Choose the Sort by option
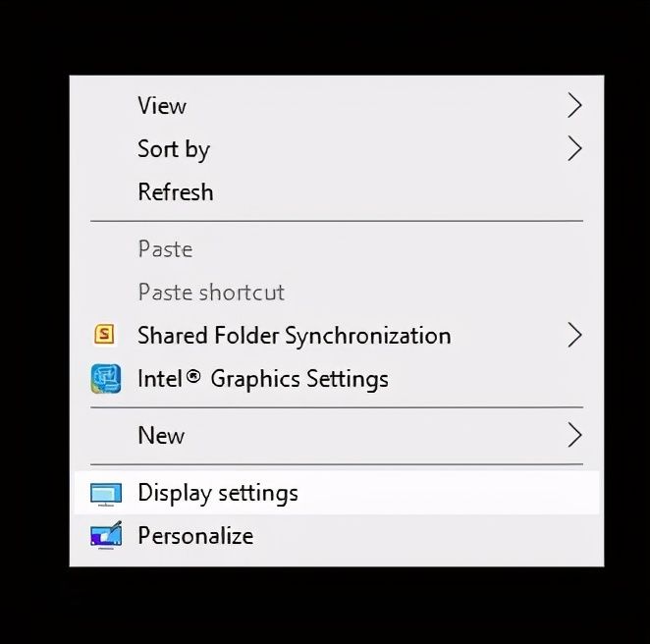 (174, 149)
